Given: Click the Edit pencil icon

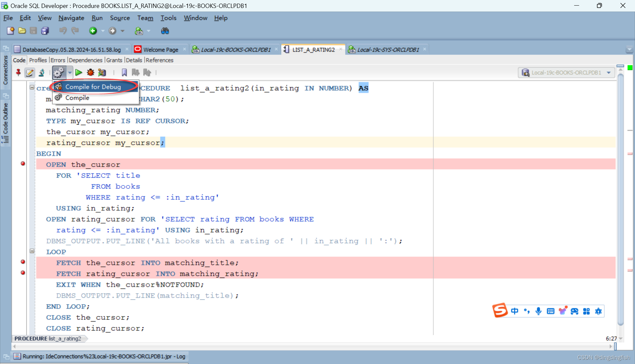Looking at the screenshot, I should 29,72.
